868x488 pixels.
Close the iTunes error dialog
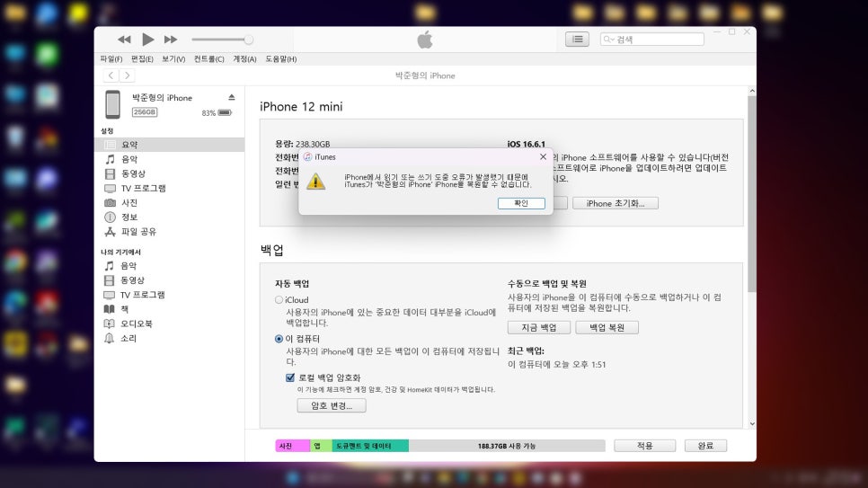click(x=543, y=156)
